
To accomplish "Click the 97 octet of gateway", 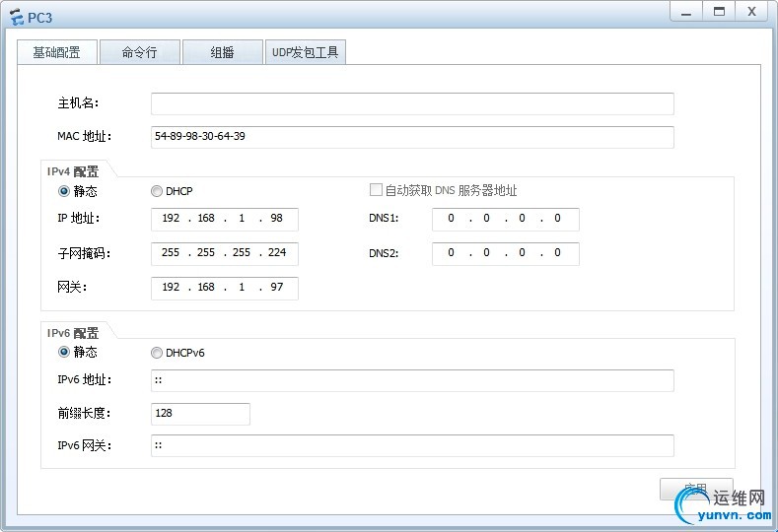I will [x=277, y=287].
